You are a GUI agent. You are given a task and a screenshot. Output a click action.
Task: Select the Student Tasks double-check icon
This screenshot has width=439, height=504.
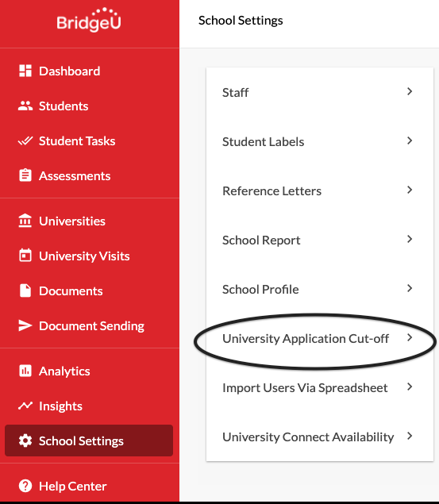tap(25, 140)
